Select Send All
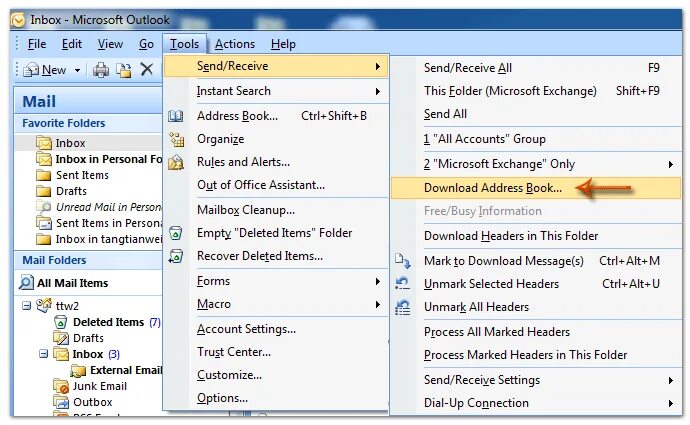Viewport: 690px width, 425px height. (x=536, y=114)
